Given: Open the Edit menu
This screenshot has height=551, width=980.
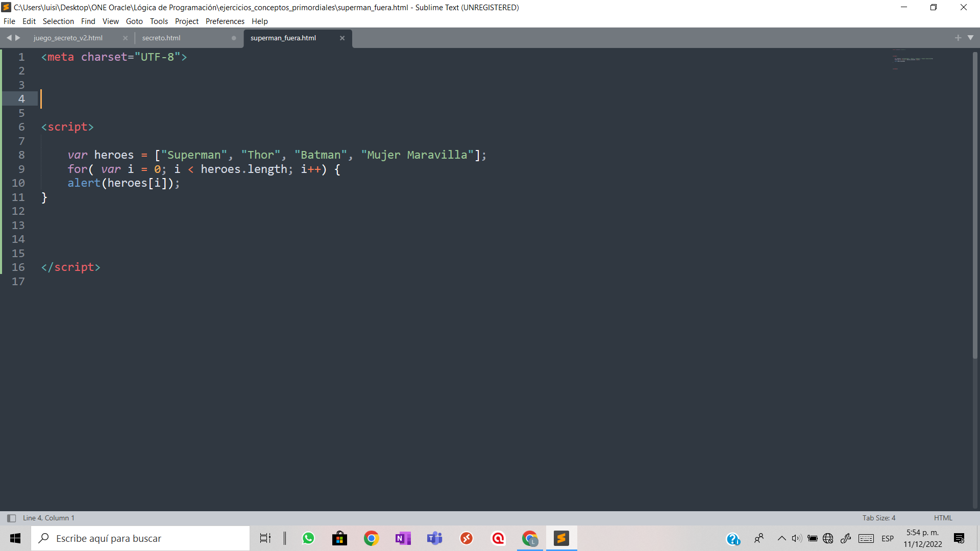Looking at the screenshot, I should coord(29,21).
